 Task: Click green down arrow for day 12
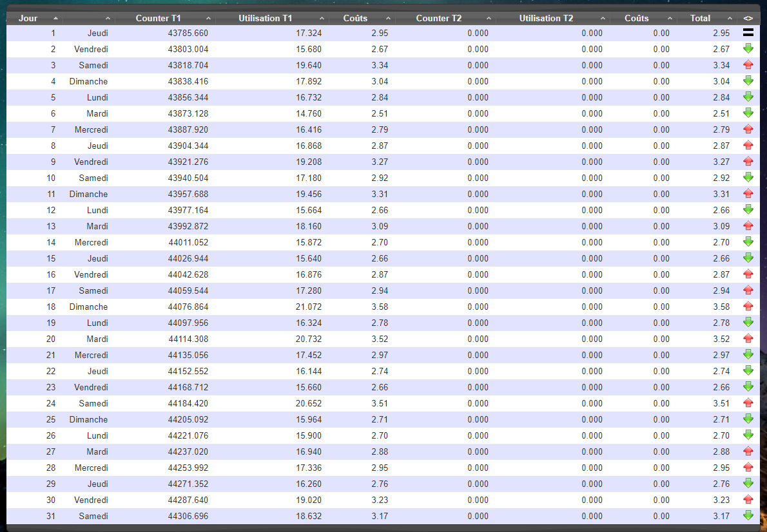coord(748,209)
